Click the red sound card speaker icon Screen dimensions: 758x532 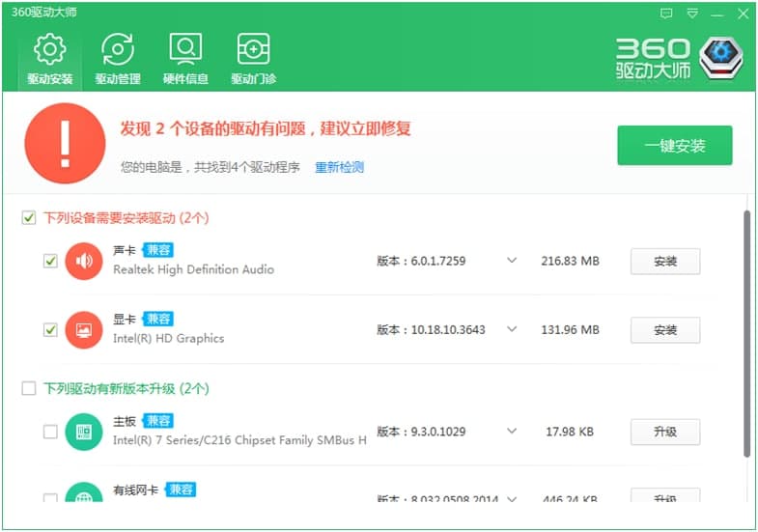(84, 261)
